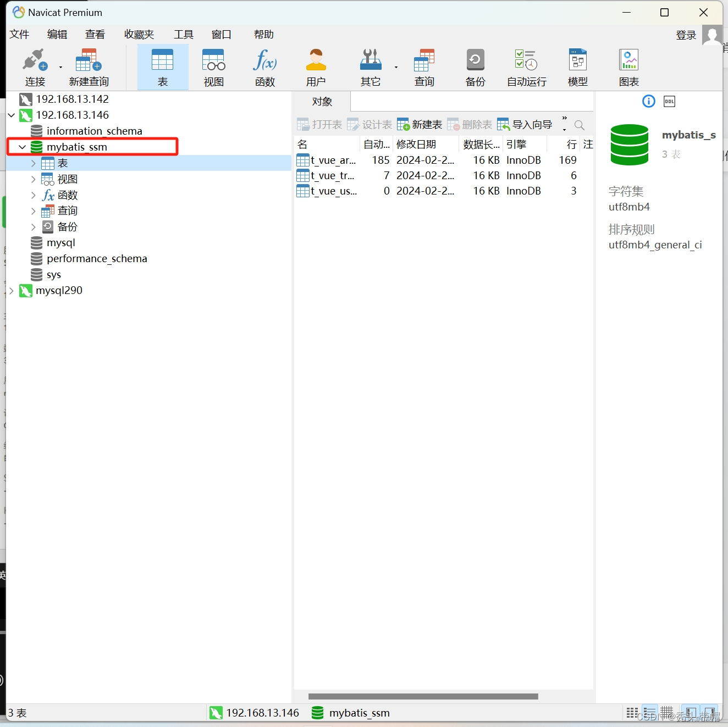
Task: Open the 查看 menu
Action: tap(95, 35)
